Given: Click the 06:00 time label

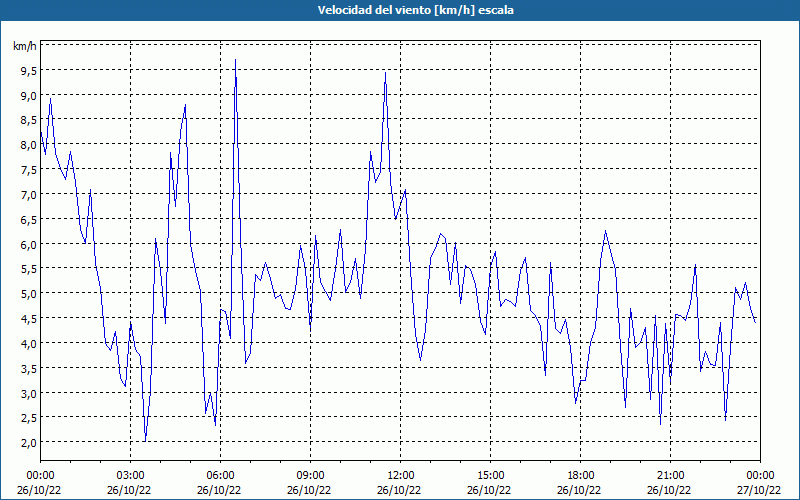Looking at the screenshot, I should (x=220, y=476).
